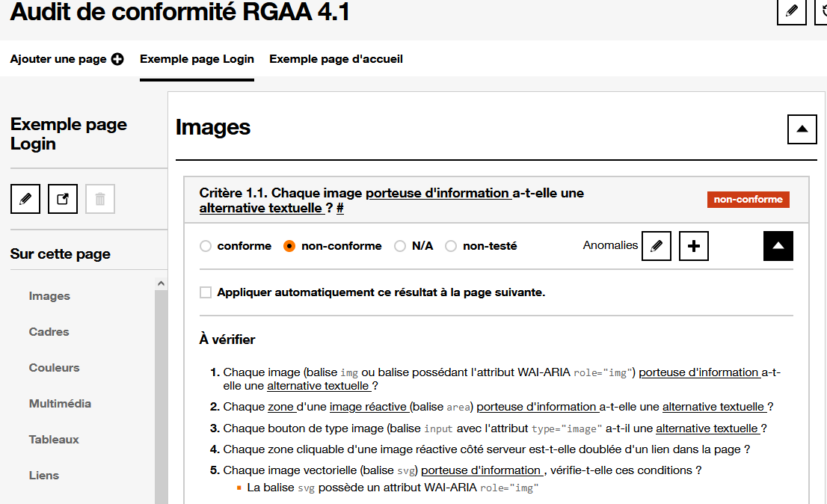Mark criterion as 'non-testé'

tap(451, 246)
